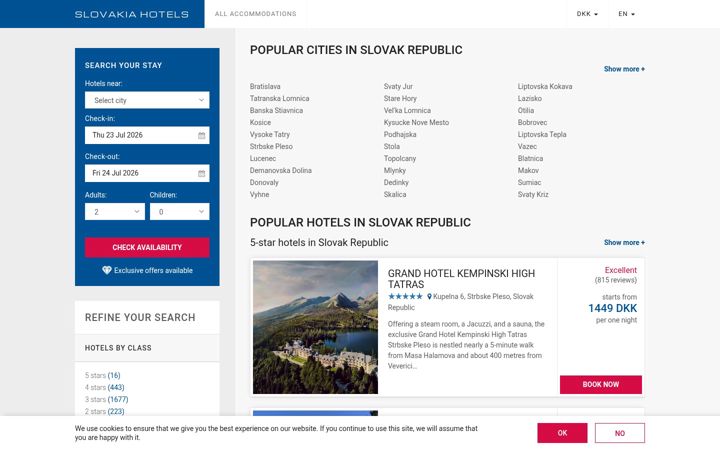The image size is (720, 450).
Task: Open Stare Hory city link
Action: 400,98
